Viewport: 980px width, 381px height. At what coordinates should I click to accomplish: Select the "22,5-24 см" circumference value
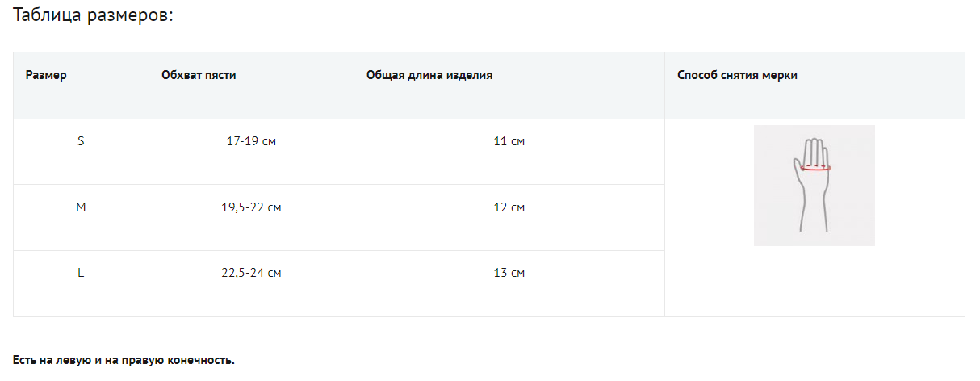pyautogui.click(x=251, y=273)
